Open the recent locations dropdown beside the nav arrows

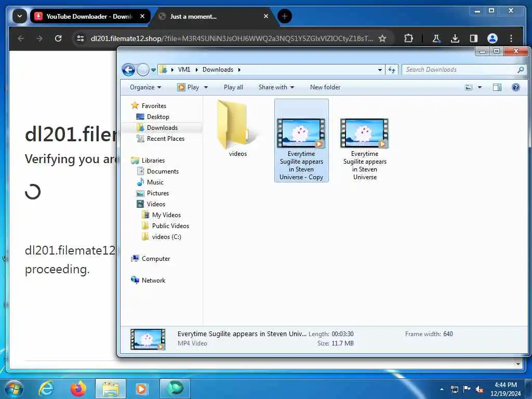[x=153, y=70]
